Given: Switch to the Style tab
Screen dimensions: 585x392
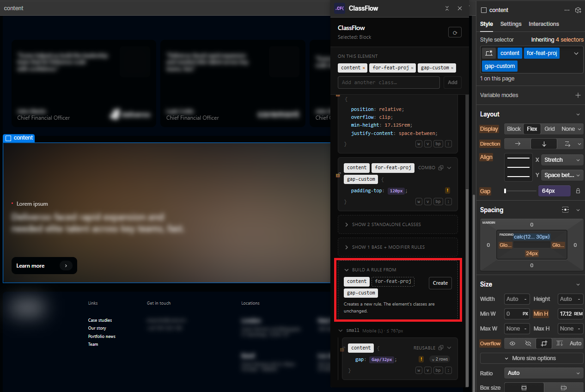Looking at the screenshot, I should pos(487,24).
